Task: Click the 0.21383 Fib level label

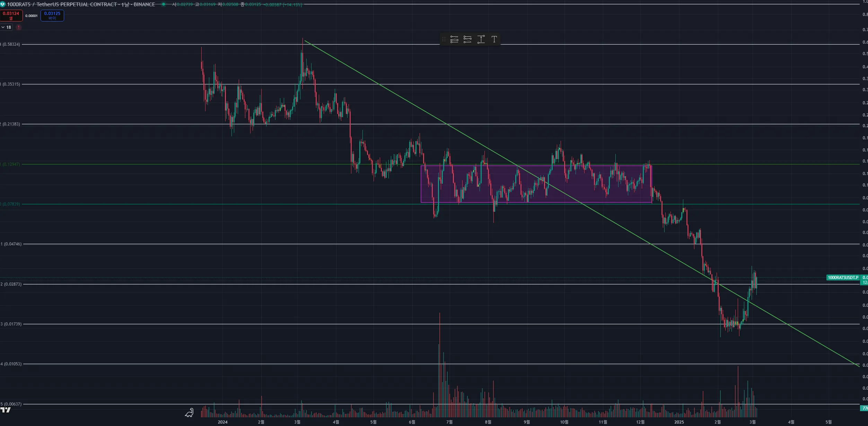Action: click(x=10, y=124)
